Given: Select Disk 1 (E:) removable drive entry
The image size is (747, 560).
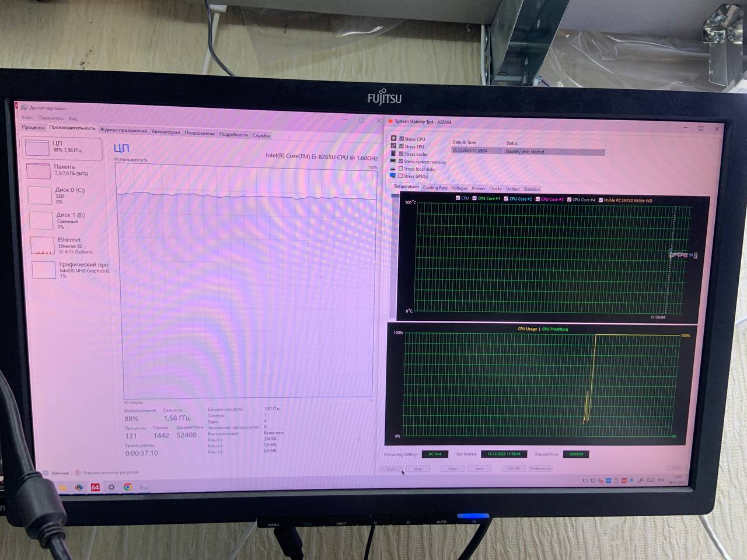Looking at the screenshot, I should (41, 220).
